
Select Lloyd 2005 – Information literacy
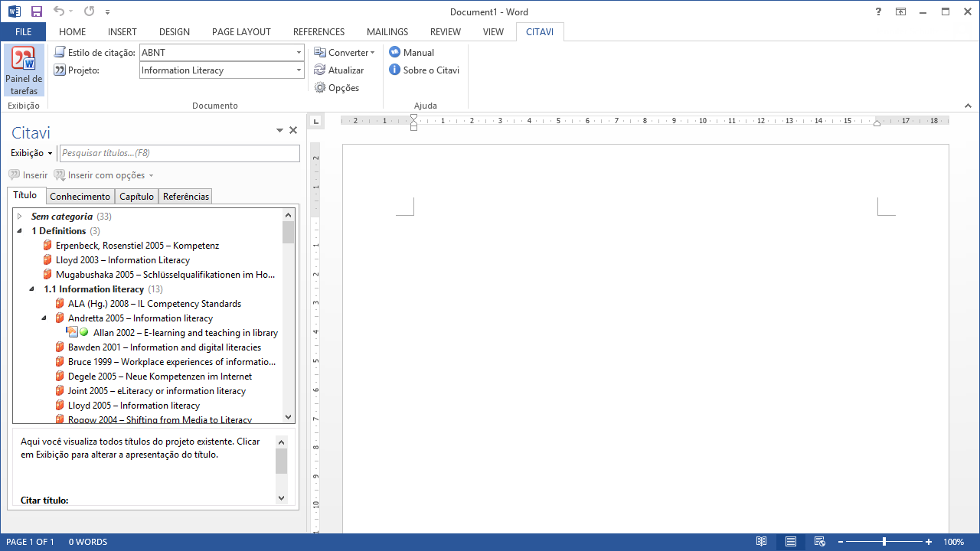click(134, 406)
